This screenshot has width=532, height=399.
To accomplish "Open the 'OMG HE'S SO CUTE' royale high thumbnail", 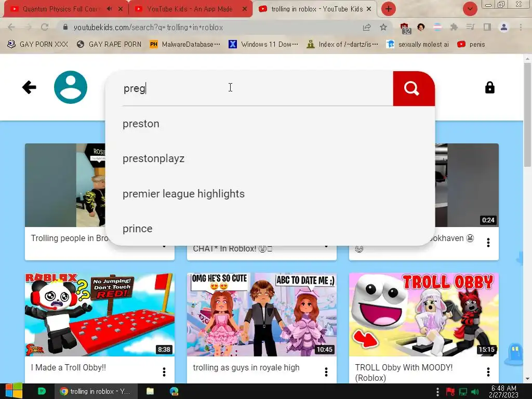I will [x=262, y=314].
